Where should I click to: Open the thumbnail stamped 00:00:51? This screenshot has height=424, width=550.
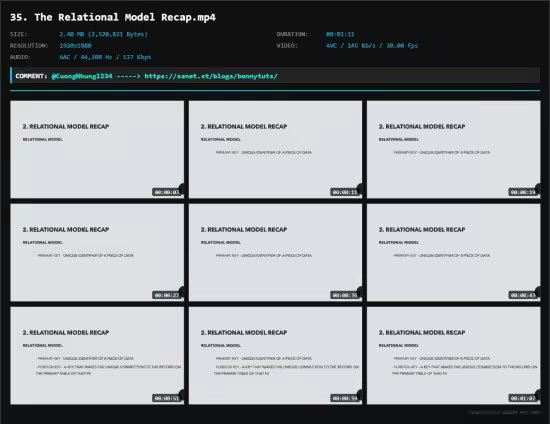coord(97,356)
